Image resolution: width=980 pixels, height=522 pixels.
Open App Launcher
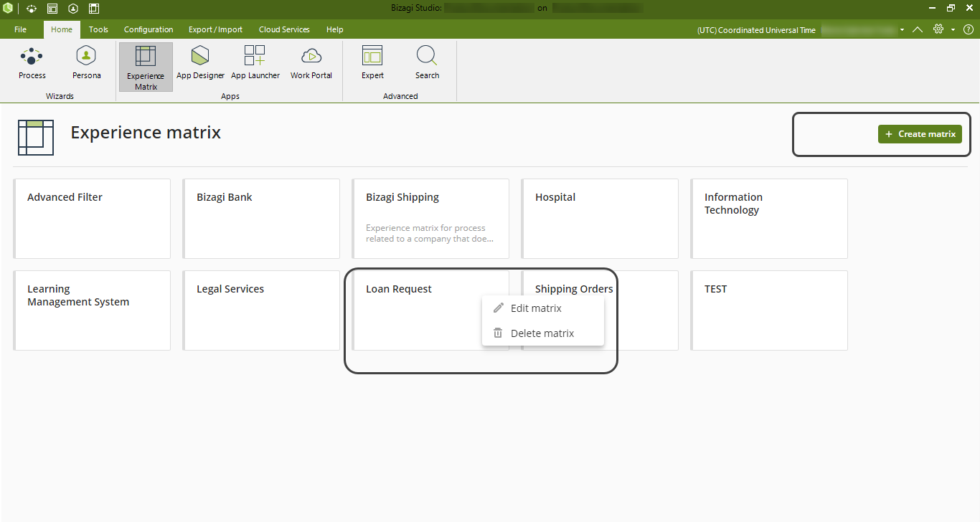[255, 63]
